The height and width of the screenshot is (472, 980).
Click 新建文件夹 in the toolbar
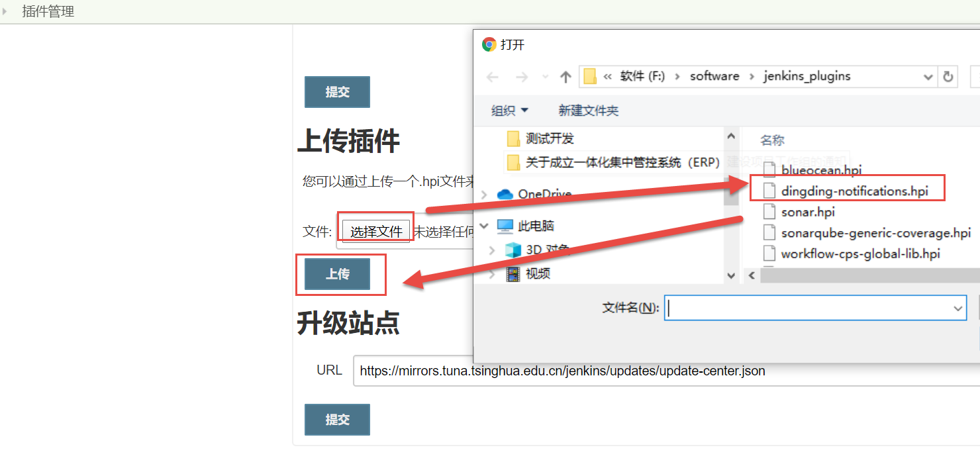tap(588, 111)
